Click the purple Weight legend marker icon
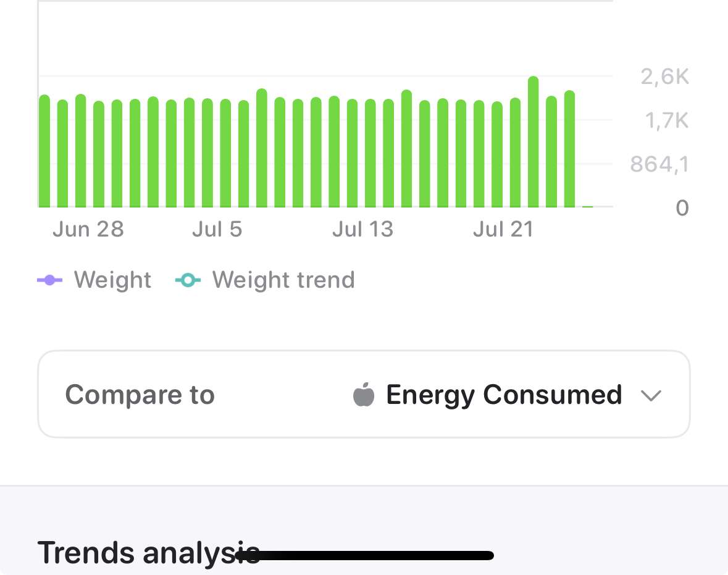 (49, 280)
